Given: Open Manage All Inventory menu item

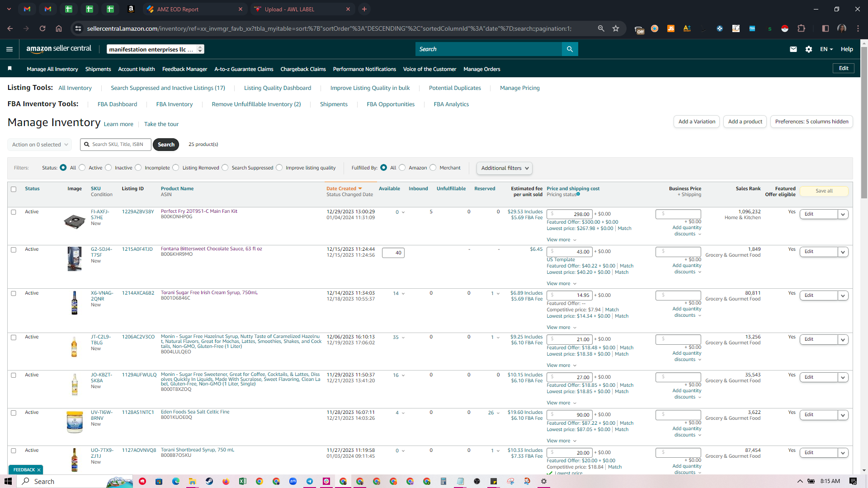Looking at the screenshot, I should click(52, 69).
